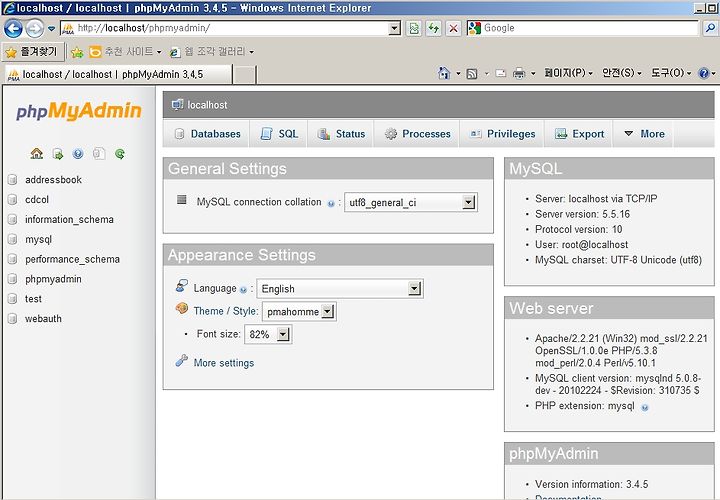Click the read mail toolbar icon

coord(501,73)
